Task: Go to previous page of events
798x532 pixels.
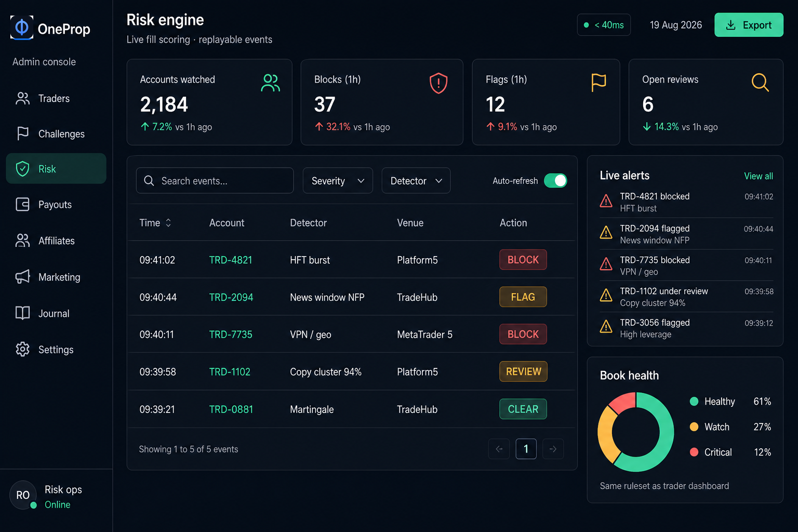Action: point(499,449)
